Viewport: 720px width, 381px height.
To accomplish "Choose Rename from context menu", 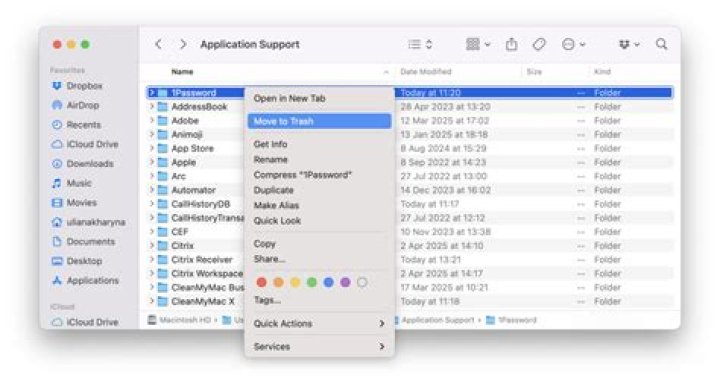I will 319,159.
